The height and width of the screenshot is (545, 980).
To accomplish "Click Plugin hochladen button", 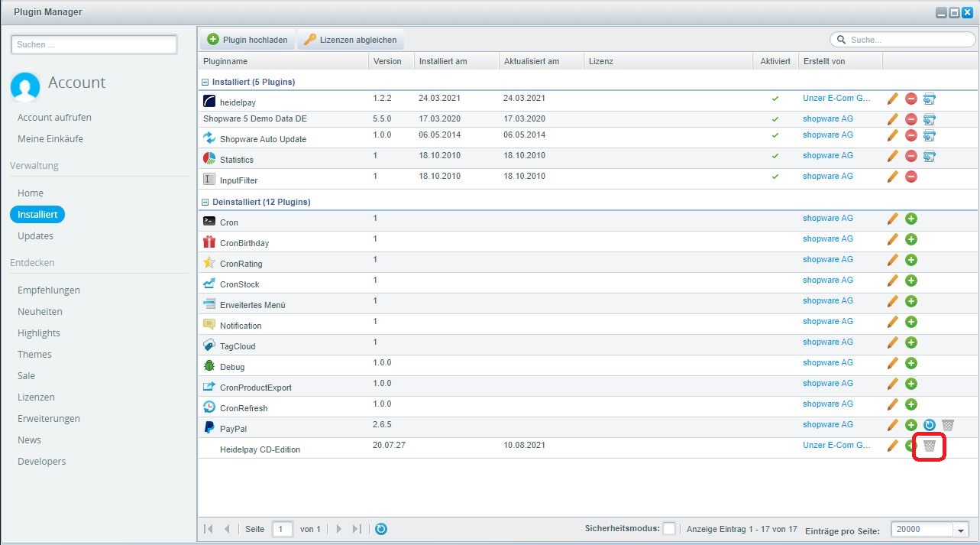I will [x=247, y=40].
